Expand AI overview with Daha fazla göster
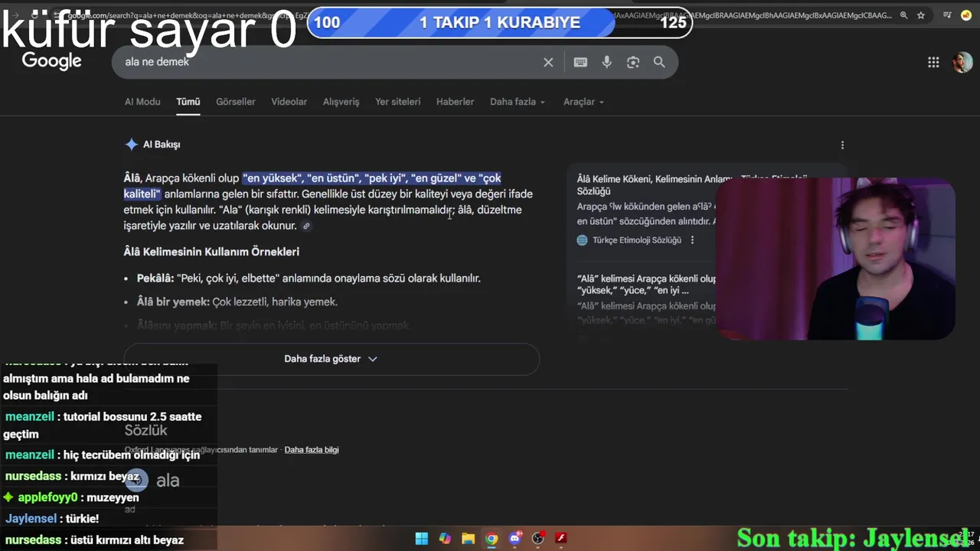Viewport: 980px width, 551px height. point(332,359)
